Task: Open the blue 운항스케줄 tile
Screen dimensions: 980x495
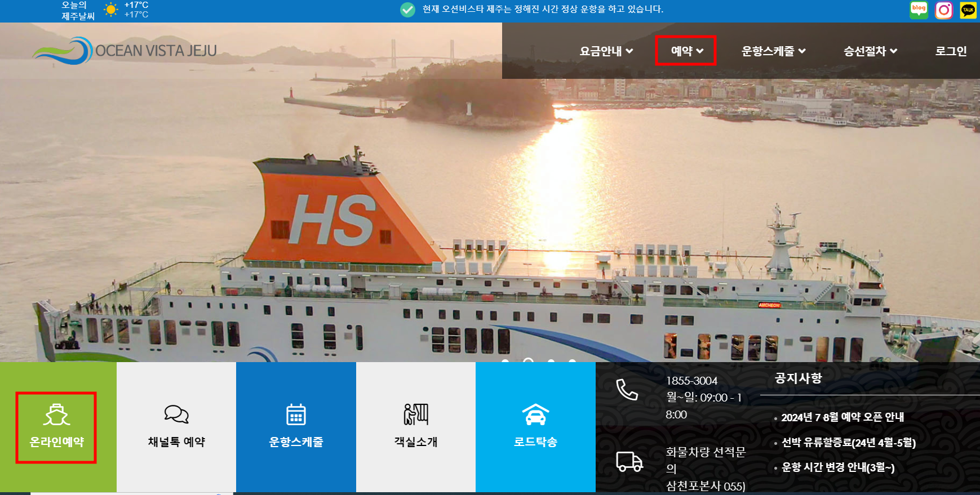Action: (296, 427)
